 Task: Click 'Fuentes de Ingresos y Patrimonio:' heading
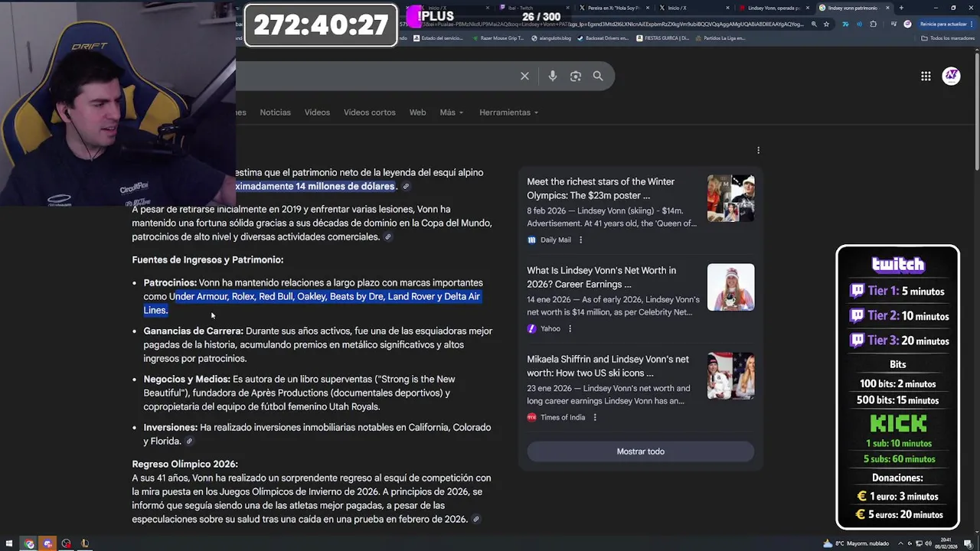(x=207, y=260)
